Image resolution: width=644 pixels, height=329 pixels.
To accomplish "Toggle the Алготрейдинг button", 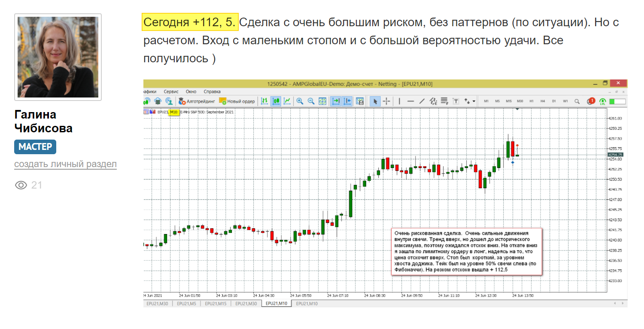I will (196, 101).
